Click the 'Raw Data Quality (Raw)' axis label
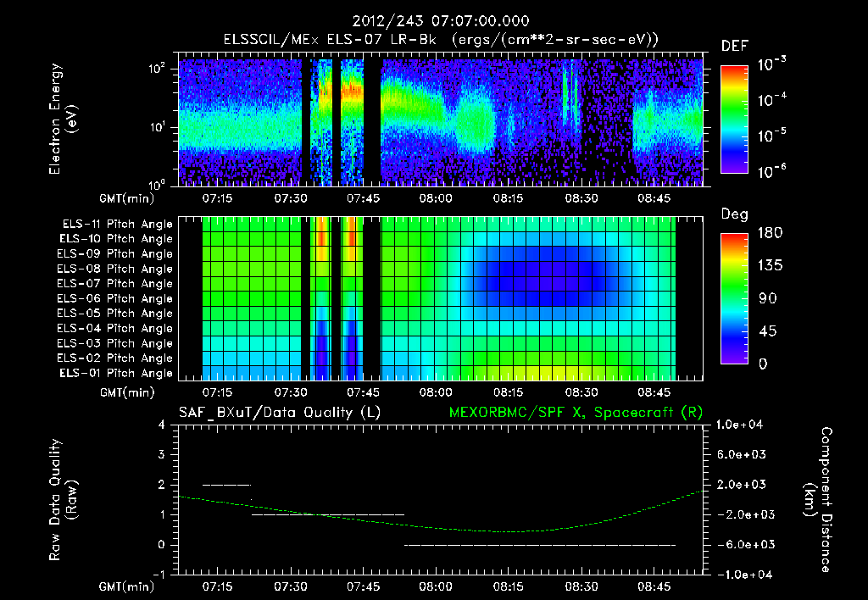The height and width of the screenshot is (600, 868). (63, 500)
